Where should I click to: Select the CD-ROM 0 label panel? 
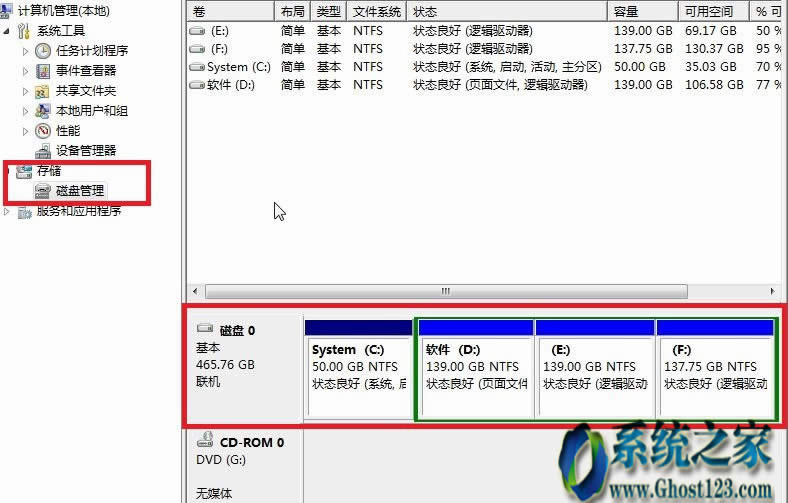[x=245, y=465]
